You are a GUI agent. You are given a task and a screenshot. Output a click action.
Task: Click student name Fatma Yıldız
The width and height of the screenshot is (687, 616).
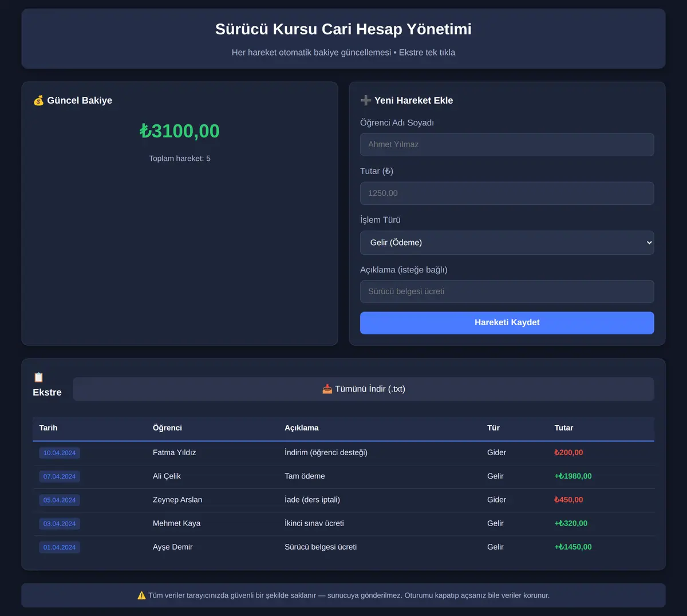175,453
